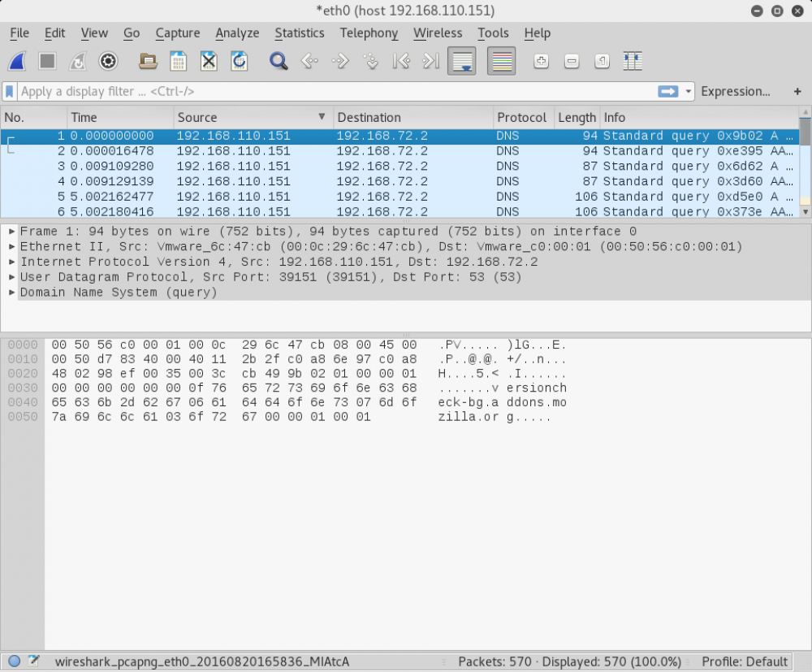812x672 pixels.
Task: Click the resize columns icon
Action: [x=633, y=62]
